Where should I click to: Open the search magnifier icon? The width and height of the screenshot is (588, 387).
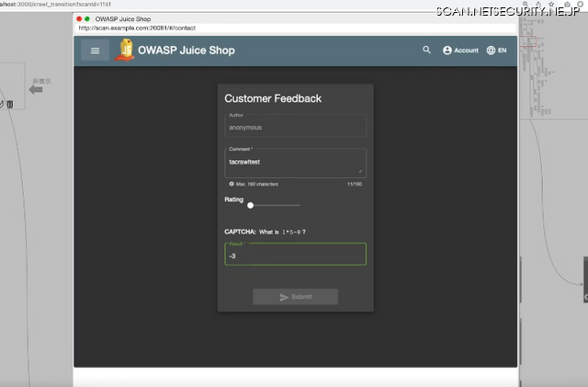coord(426,51)
